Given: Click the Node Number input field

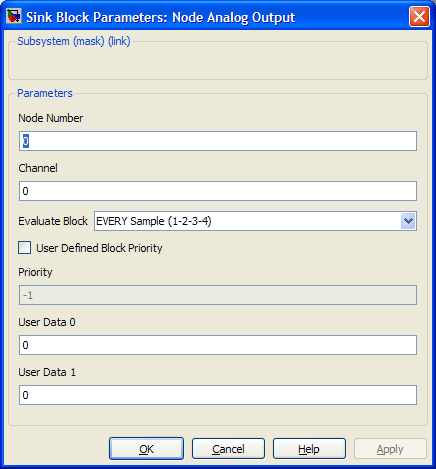Looking at the screenshot, I should click(218, 141).
